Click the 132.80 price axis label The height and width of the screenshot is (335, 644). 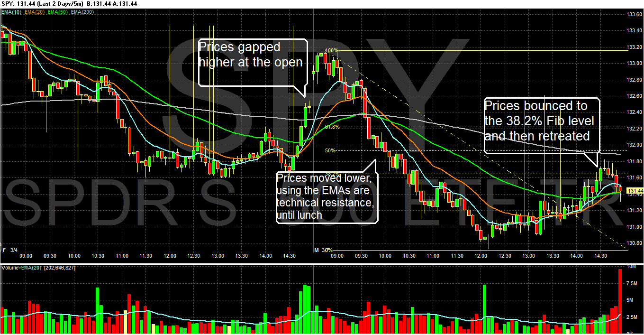tap(634, 80)
